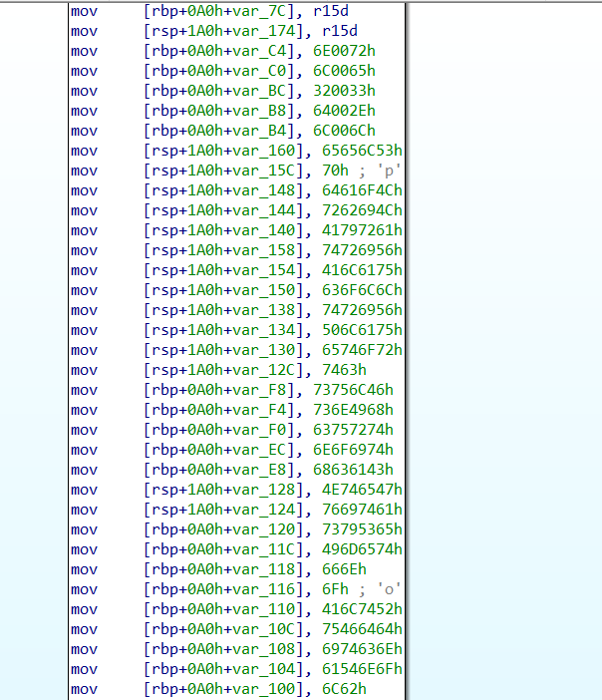Click variable var_BC
The image size is (602, 700).
click(259, 91)
